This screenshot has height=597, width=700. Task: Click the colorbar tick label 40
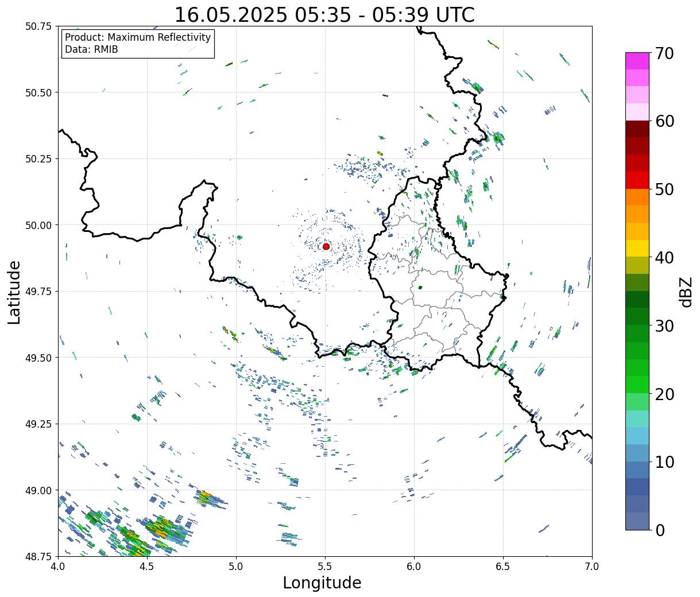click(x=664, y=257)
